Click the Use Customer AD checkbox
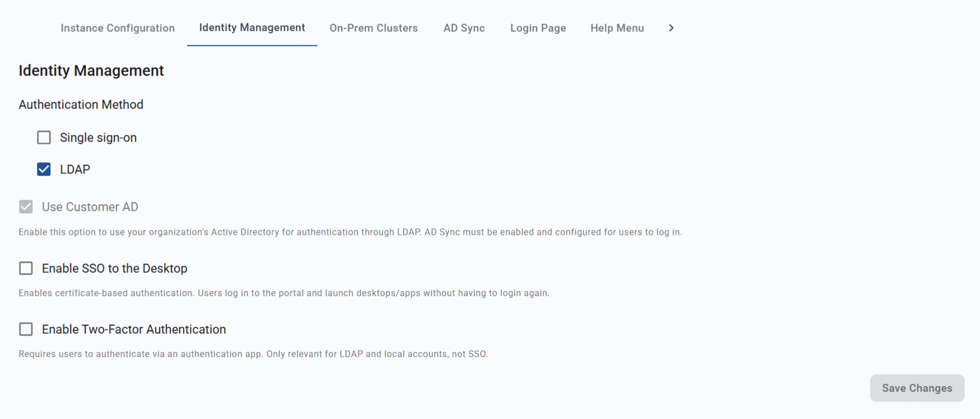The width and height of the screenshot is (980, 419). (26, 206)
